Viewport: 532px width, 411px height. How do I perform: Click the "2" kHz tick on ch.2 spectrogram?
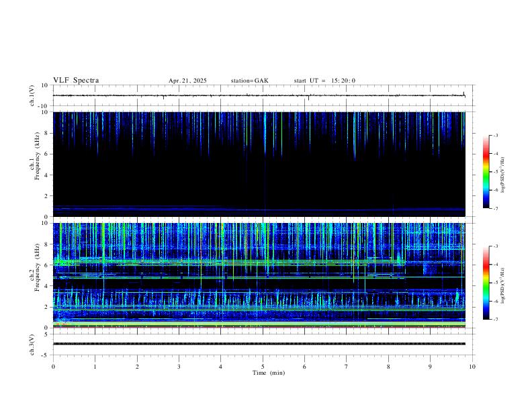pyautogui.click(x=47, y=307)
